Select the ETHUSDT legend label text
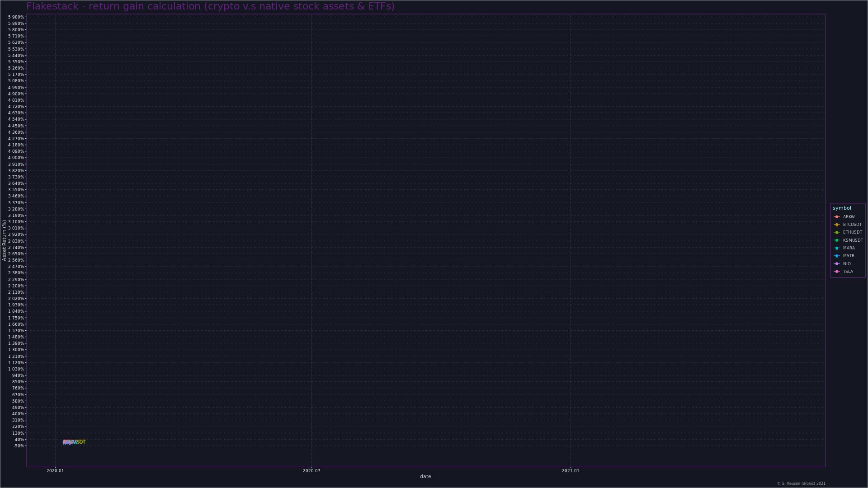 tap(852, 232)
